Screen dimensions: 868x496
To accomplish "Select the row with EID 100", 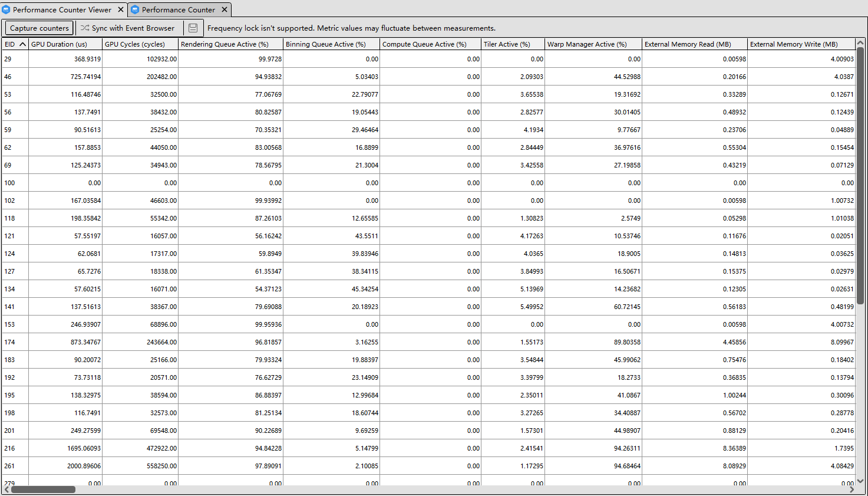I will (428, 183).
